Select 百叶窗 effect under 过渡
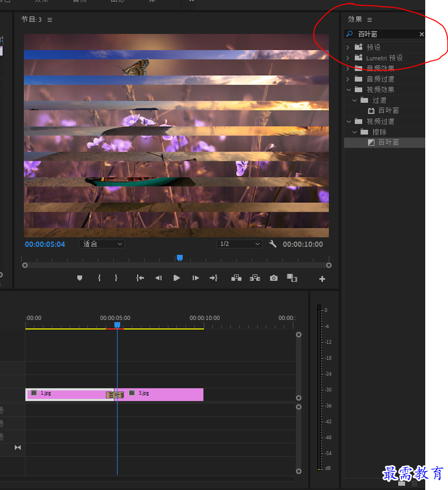This screenshot has width=448, height=490. click(x=388, y=111)
